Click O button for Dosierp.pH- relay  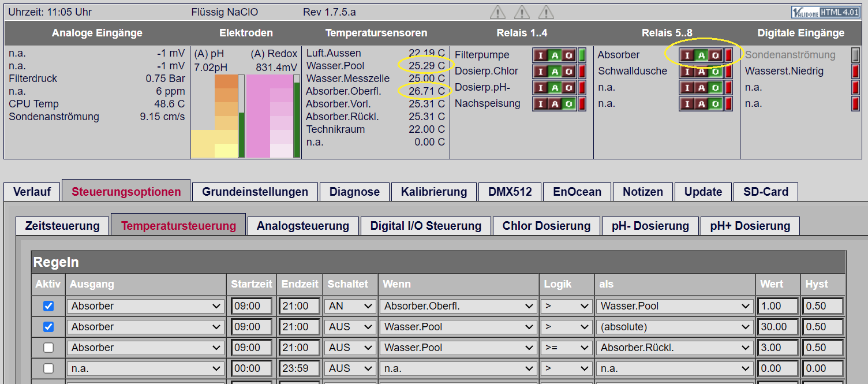(568, 87)
